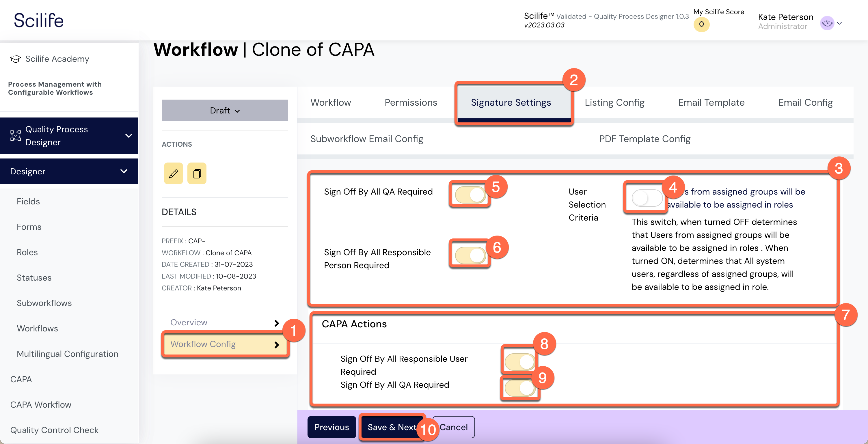Image resolution: width=868 pixels, height=444 pixels.
Task: Click the CAPA Actions heading
Action: [354, 324]
